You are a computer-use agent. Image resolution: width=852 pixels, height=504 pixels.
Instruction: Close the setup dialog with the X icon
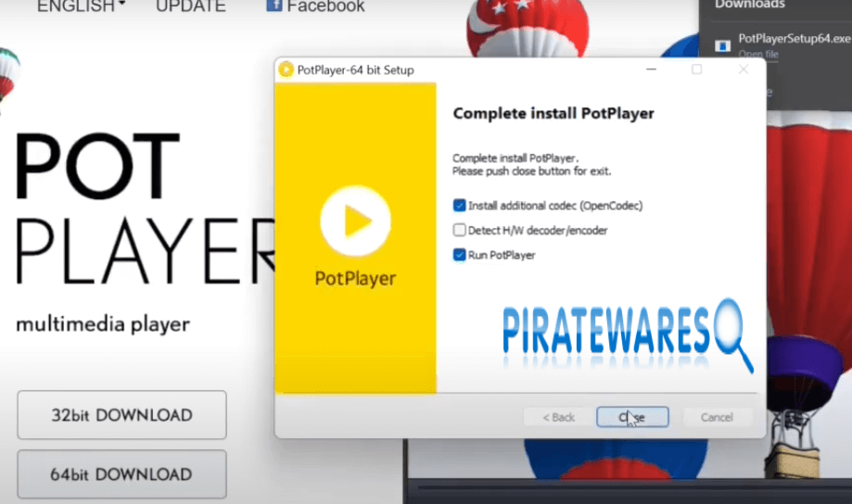(x=743, y=69)
